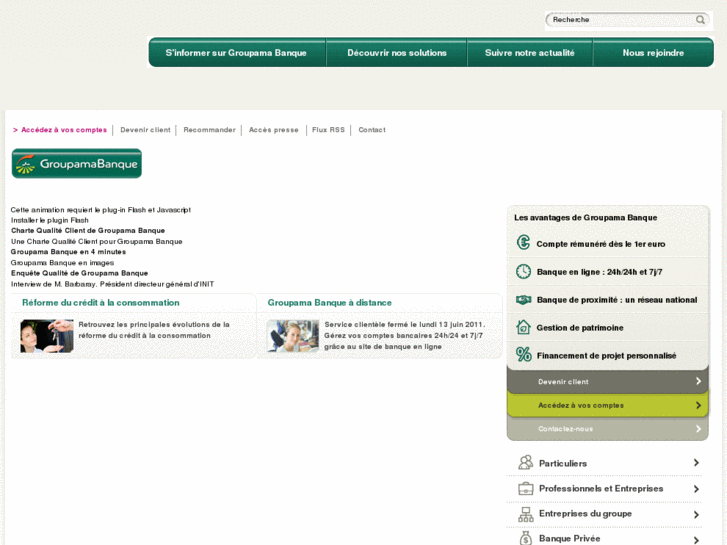Click green Accédez à vos comptes button

[x=608, y=405]
